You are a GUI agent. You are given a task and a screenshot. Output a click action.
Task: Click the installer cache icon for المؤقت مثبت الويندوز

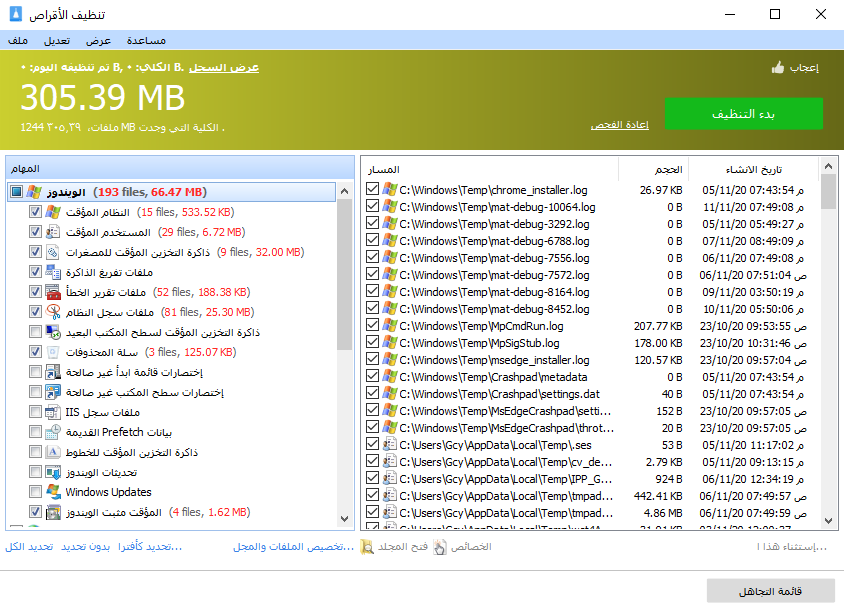coord(53,512)
